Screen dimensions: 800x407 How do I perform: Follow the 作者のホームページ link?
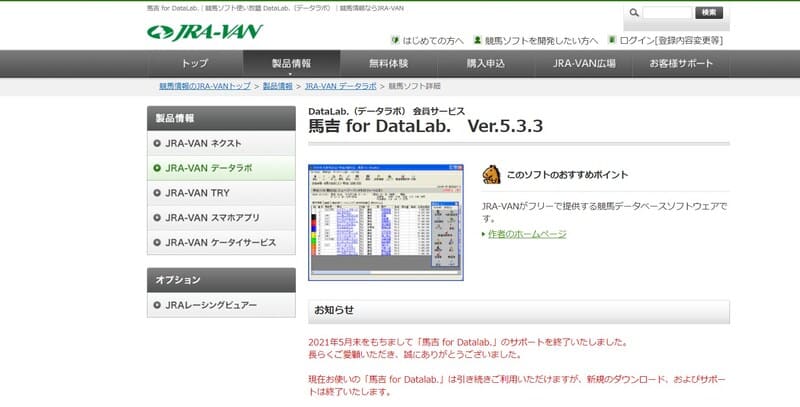coord(527,234)
